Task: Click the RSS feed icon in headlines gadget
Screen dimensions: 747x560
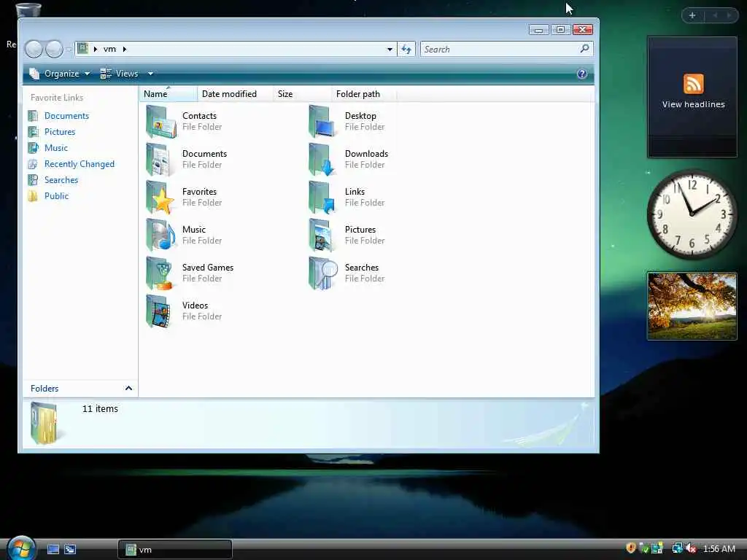Action: (x=693, y=84)
